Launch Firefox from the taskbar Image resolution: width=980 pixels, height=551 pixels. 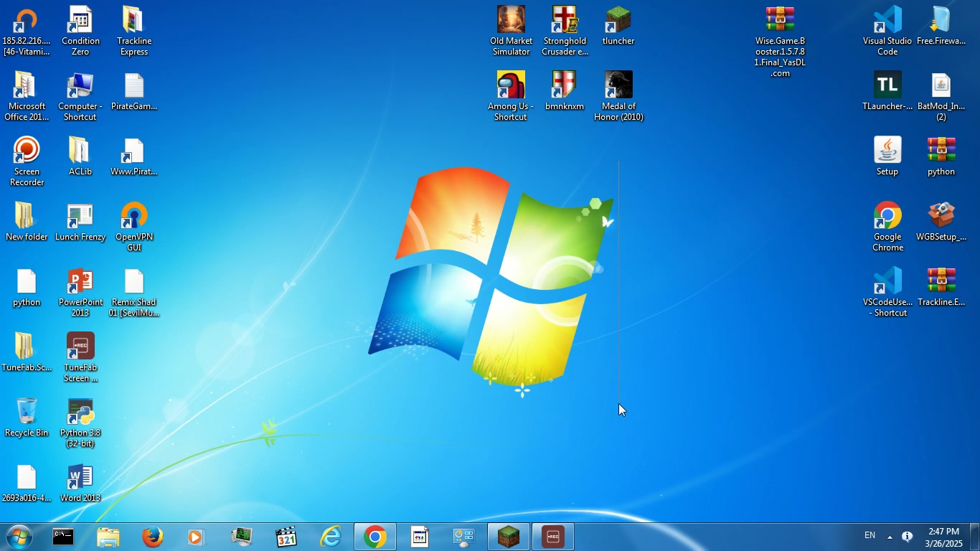click(x=152, y=537)
